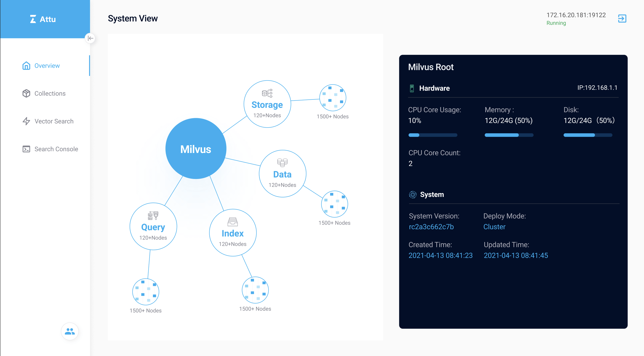Click the CPU Core Count value 2

coord(411,163)
